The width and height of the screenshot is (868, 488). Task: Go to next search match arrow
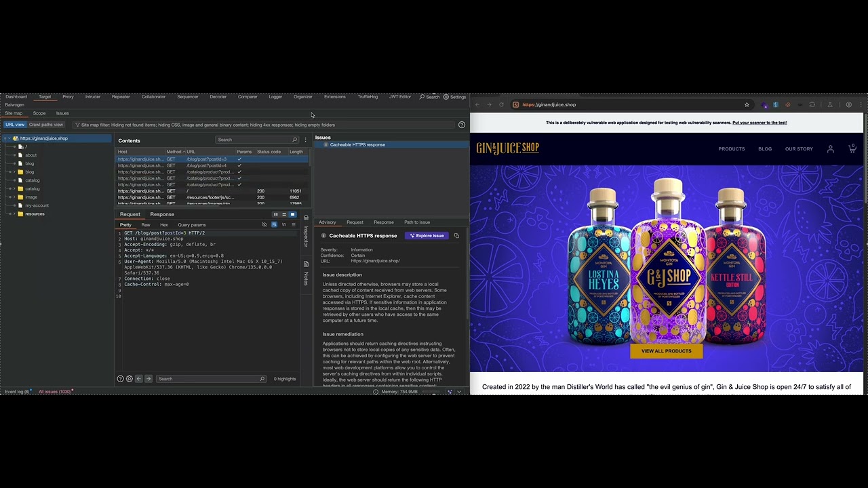click(149, 379)
